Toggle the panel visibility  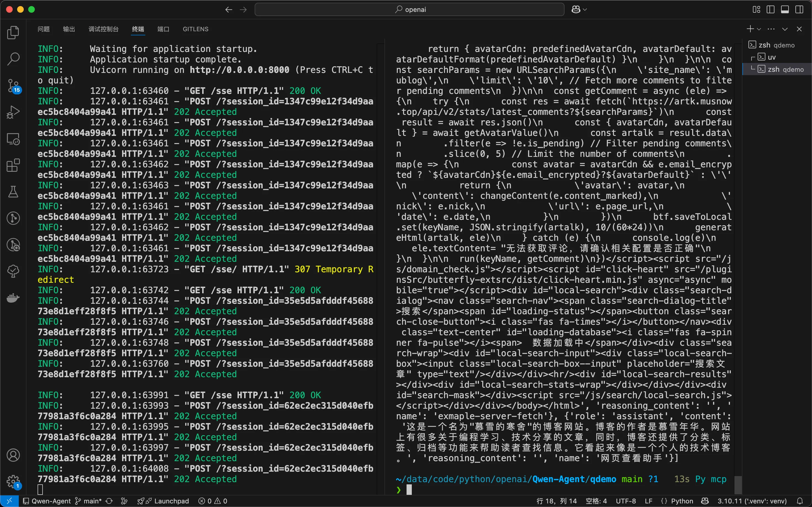click(785, 9)
